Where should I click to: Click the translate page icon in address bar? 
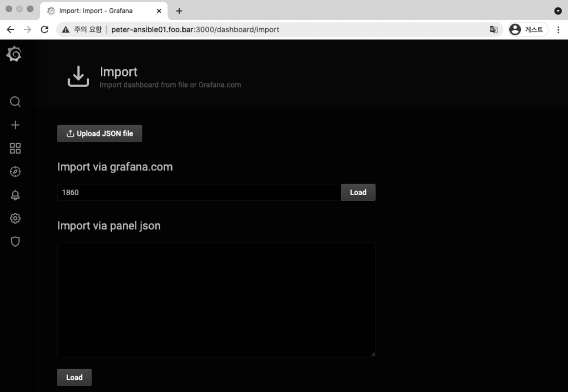(493, 30)
